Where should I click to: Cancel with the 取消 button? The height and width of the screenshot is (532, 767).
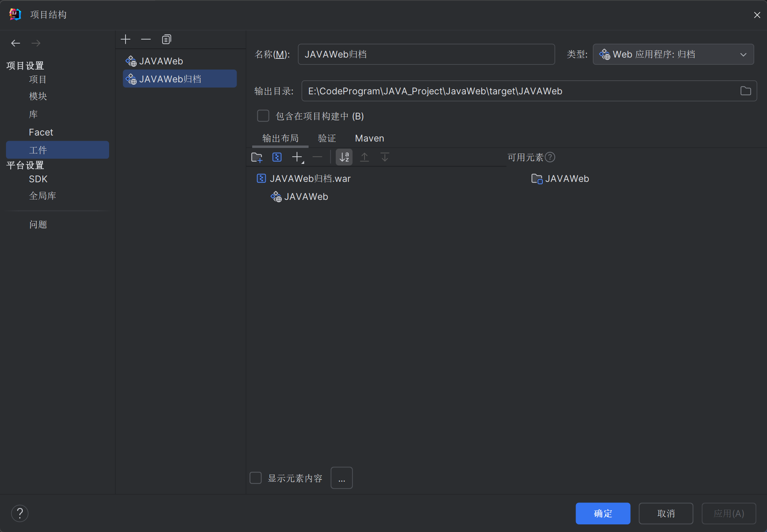point(666,513)
